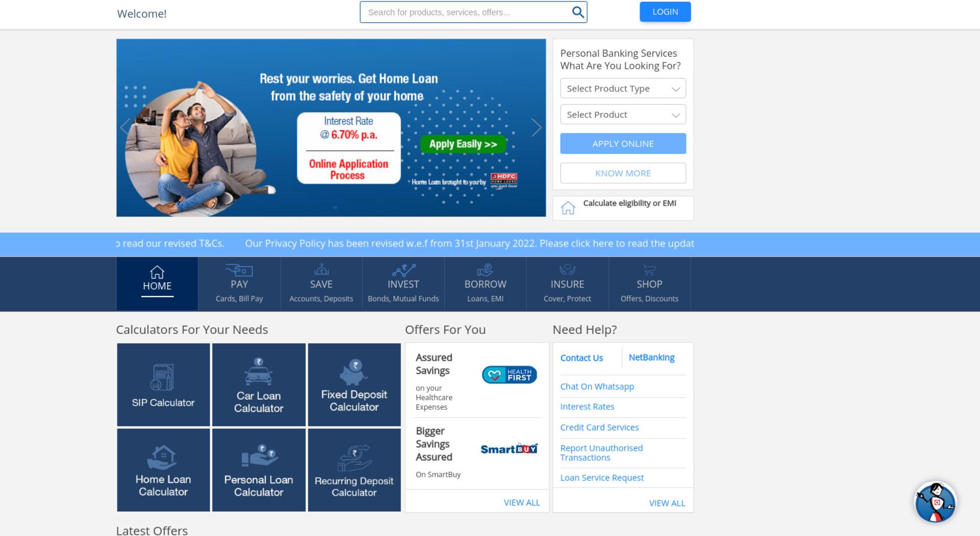Click the Pay cards icon
The image size is (980, 536).
[x=239, y=270]
